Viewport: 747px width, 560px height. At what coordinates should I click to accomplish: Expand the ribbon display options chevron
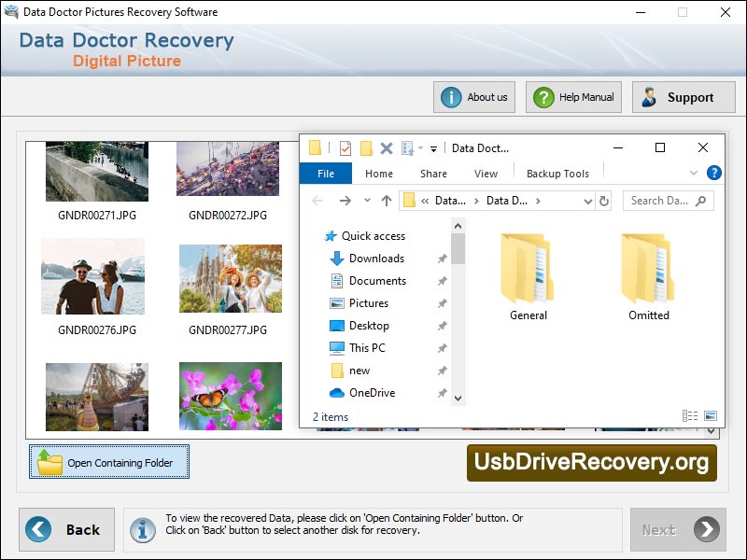(x=694, y=173)
